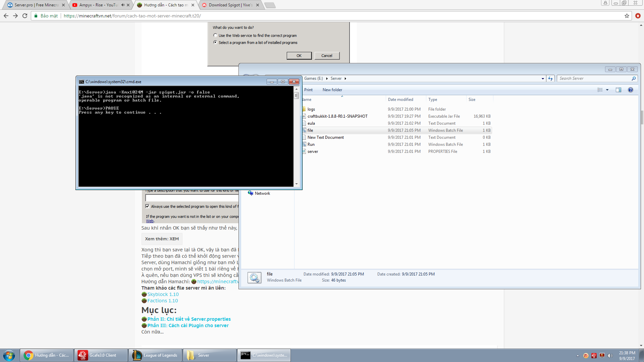Toggle 'Always use the selected program' checkbox
The width and height of the screenshot is (644, 362).
[147, 206]
